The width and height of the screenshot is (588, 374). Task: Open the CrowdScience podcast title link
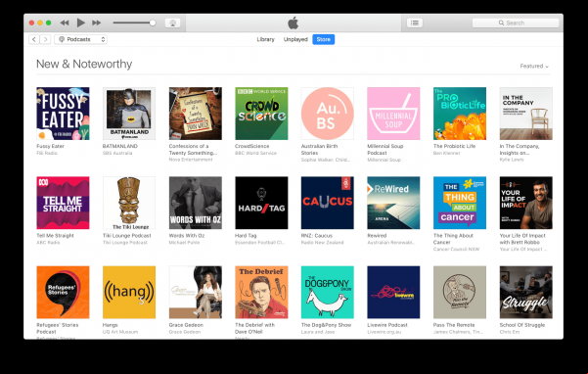(251, 146)
